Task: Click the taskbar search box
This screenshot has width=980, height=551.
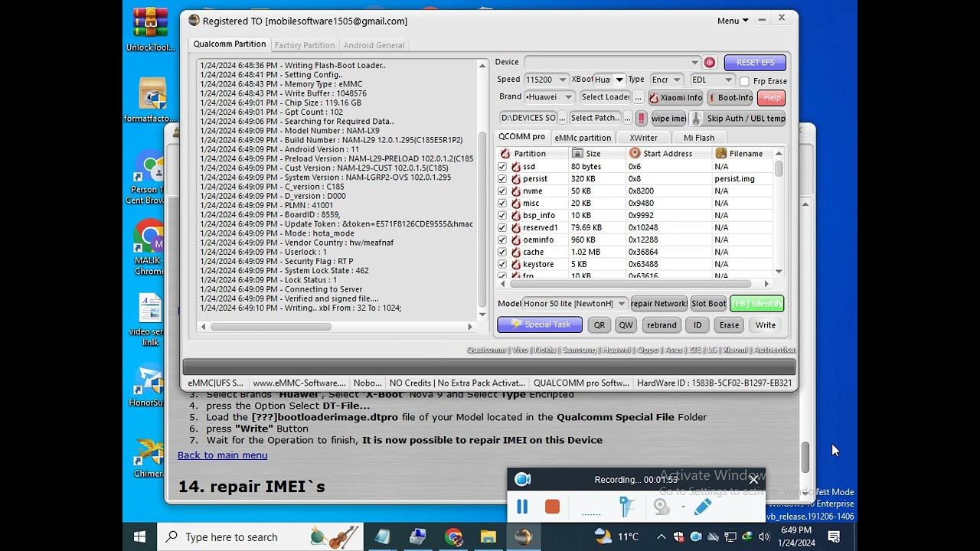Action: 260,536
